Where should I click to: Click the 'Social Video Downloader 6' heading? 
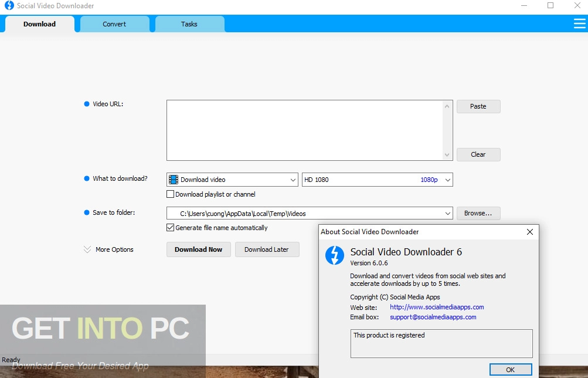pyautogui.click(x=406, y=252)
